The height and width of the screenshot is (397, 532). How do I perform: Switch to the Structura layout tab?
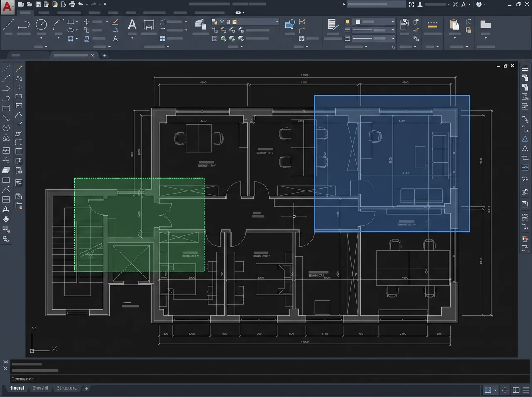pos(67,388)
